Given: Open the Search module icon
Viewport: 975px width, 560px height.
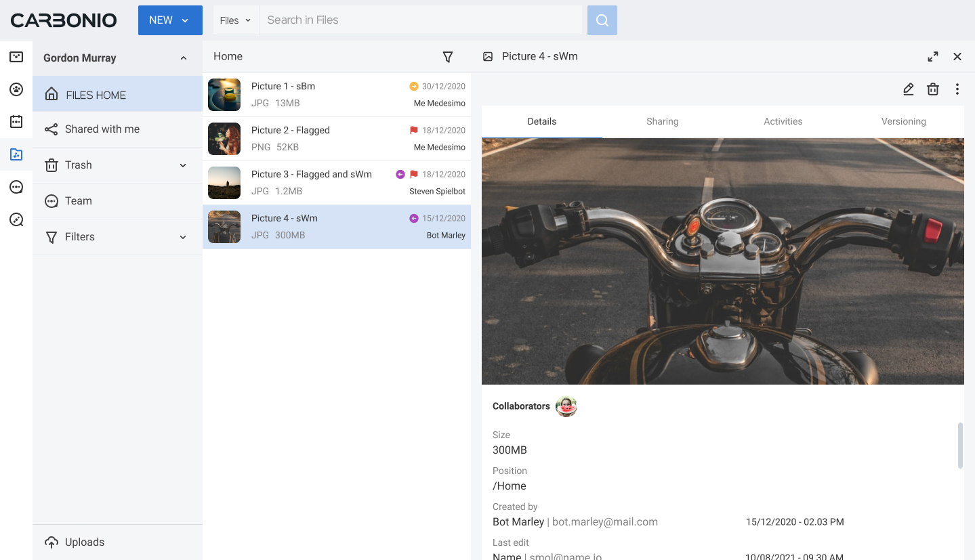Looking at the screenshot, I should pos(16,219).
